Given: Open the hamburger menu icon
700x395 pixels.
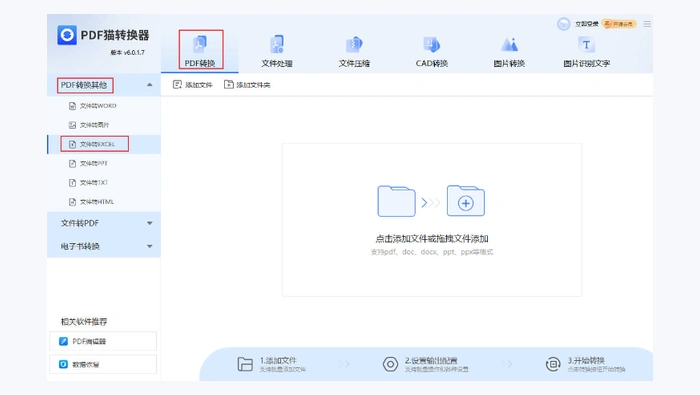Looking at the screenshot, I should point(647,24).
